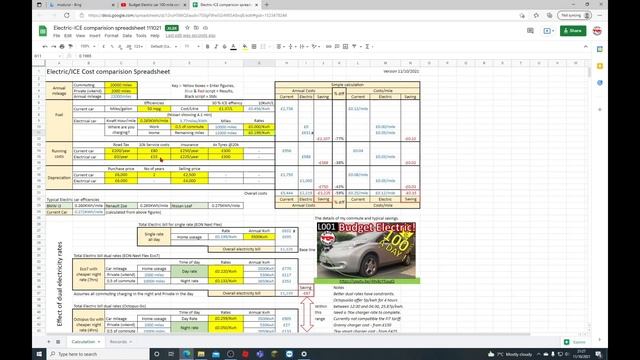The height and width of the screenshot is (360, 640).
Task: Click the Present to meeting icon
Action: tap(548, 31)
